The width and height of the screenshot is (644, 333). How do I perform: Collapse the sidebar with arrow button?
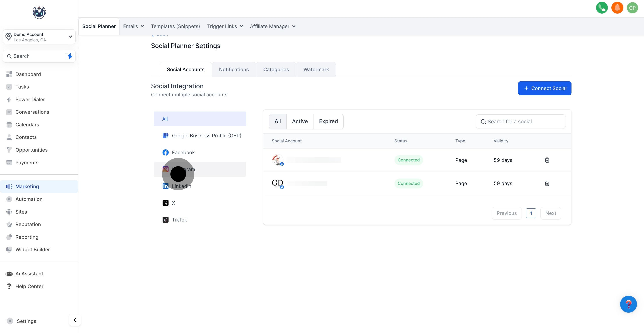pyautogui.click(x=75, y=320)
